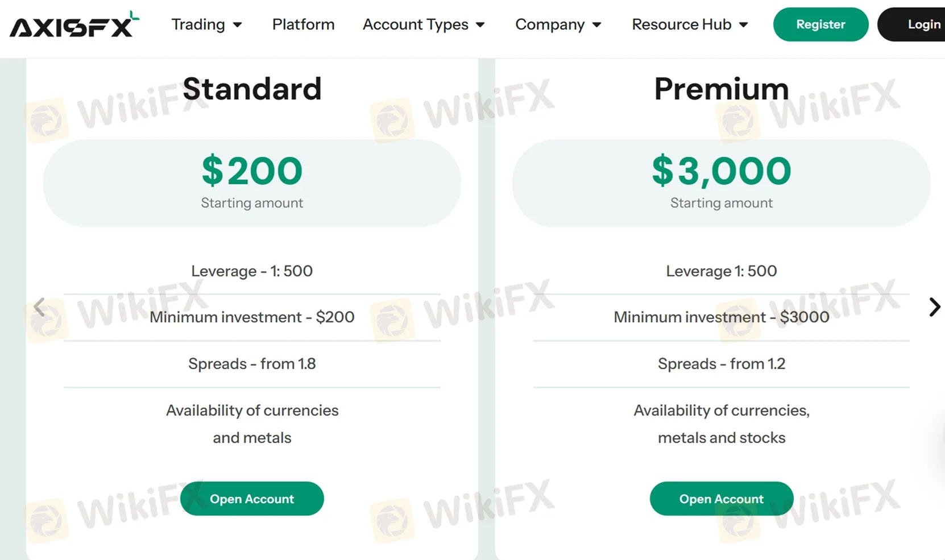Click the Standard plan heading

(252, 89)
